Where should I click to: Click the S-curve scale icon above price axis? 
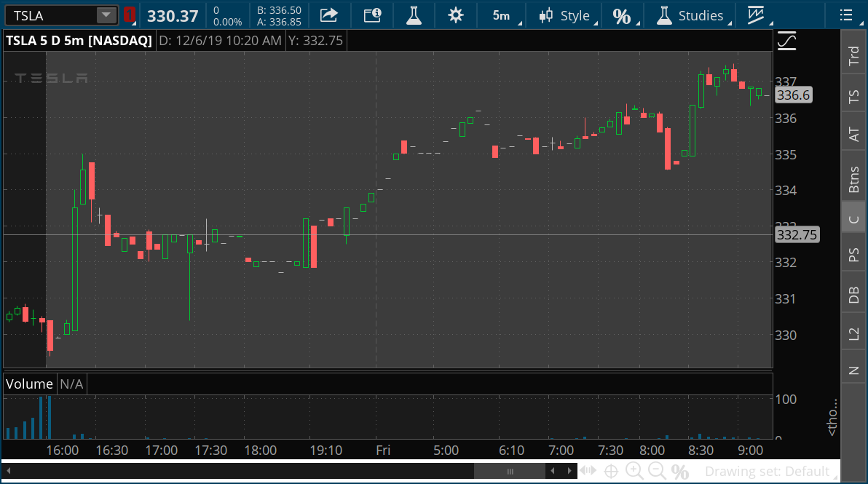786,41
